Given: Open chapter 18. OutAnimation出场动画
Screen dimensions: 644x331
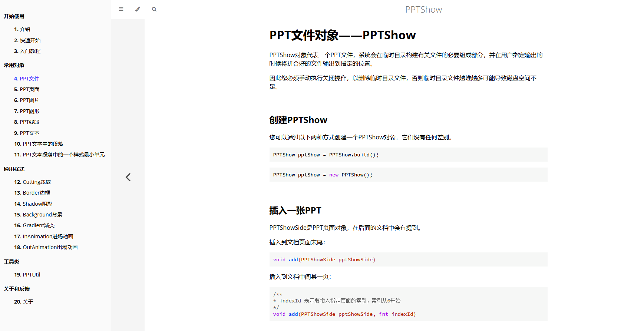Looking at the screenshot, I should [x=46, y=247].
